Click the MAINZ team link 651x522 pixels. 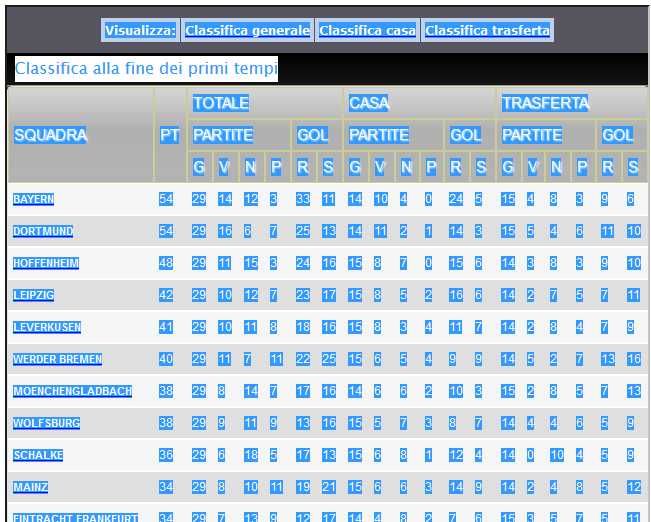[x=30, y=487]
